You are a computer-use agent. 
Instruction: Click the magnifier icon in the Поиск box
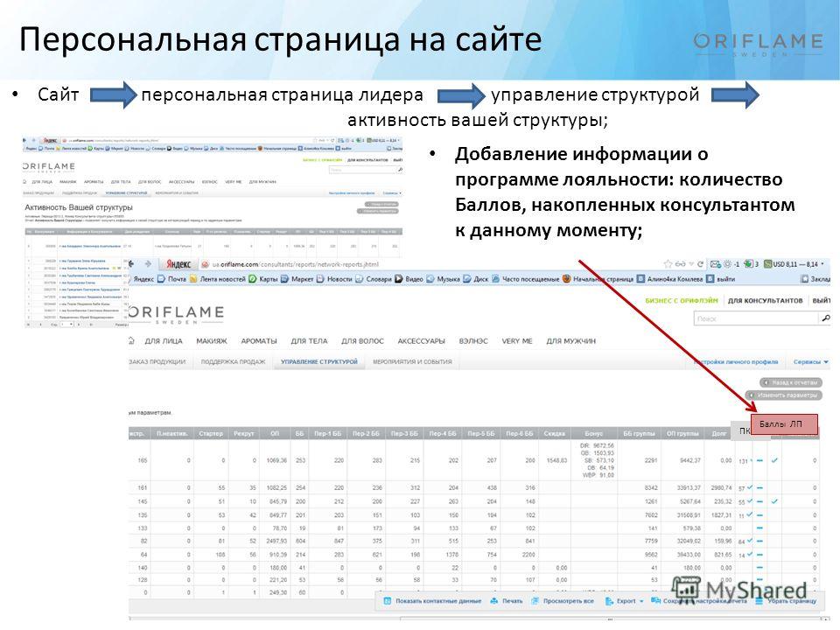[x=825, y=318]
